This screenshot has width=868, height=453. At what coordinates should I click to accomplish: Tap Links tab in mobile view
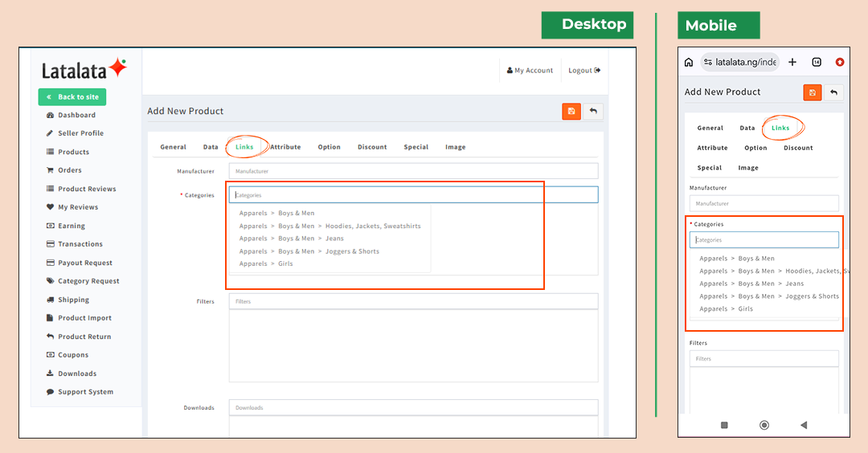[x=780, y=129]
